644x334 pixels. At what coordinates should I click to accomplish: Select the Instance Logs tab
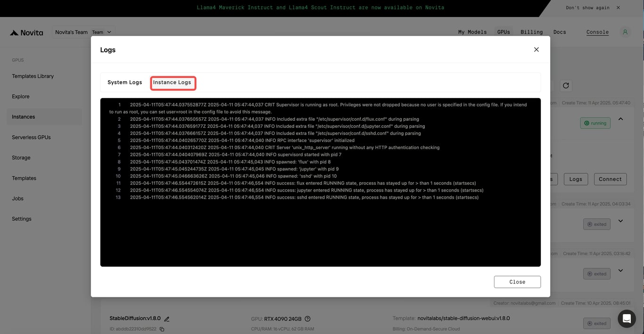tap(172, 82)
